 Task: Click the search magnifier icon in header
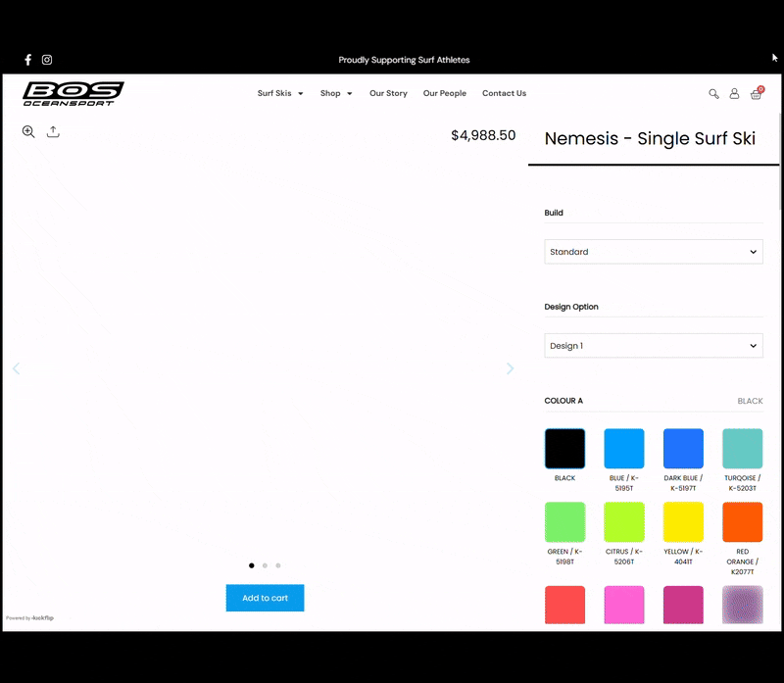coord(713,94)
